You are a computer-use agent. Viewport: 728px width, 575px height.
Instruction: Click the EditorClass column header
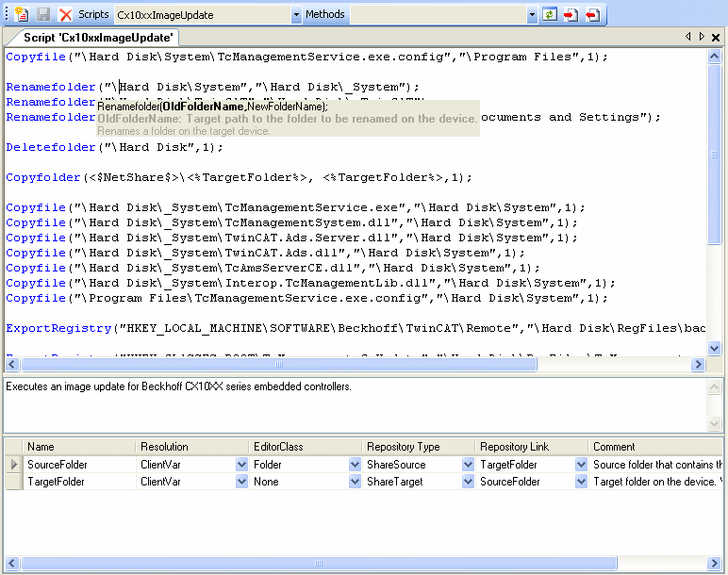306,447
